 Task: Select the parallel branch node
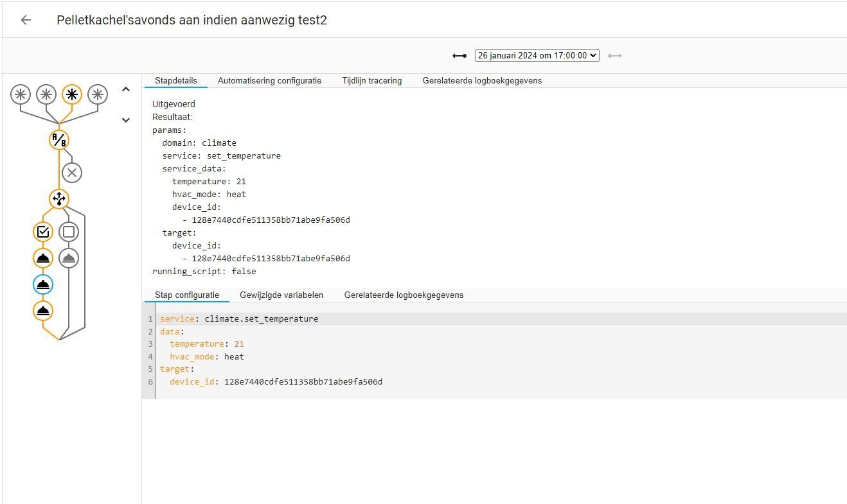point(58,199)
